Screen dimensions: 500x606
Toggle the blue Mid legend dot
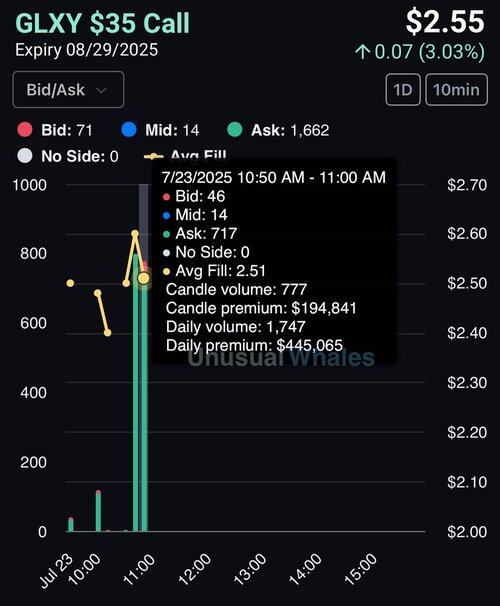point(129,130)
